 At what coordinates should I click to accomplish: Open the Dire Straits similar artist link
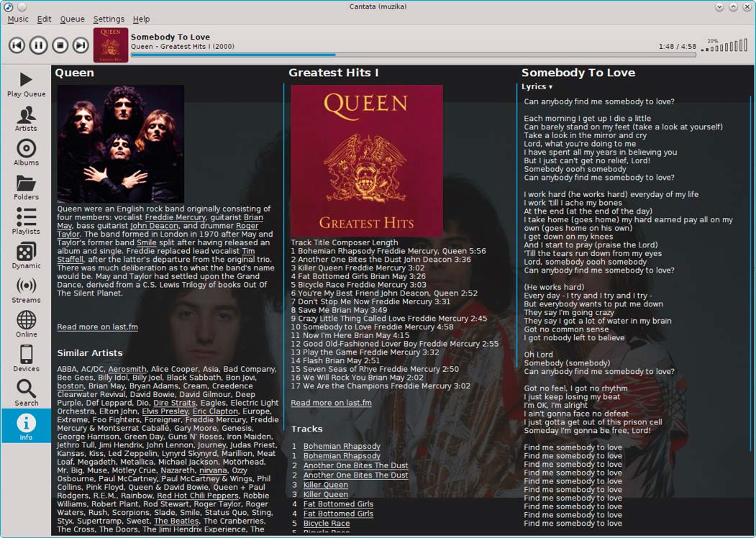(175, 403)
